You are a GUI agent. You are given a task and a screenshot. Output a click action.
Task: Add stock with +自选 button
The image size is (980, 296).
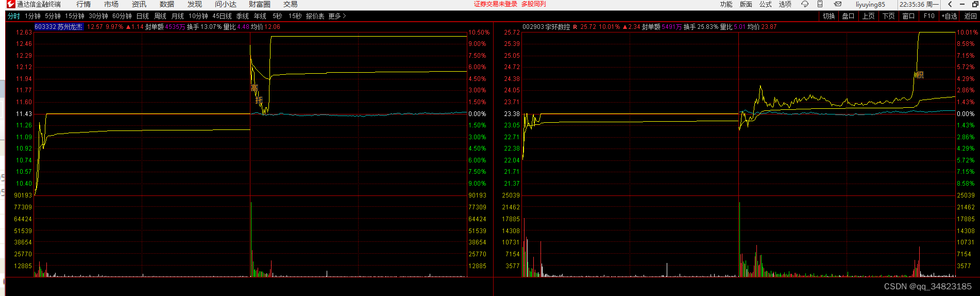(x=950, y=16)
